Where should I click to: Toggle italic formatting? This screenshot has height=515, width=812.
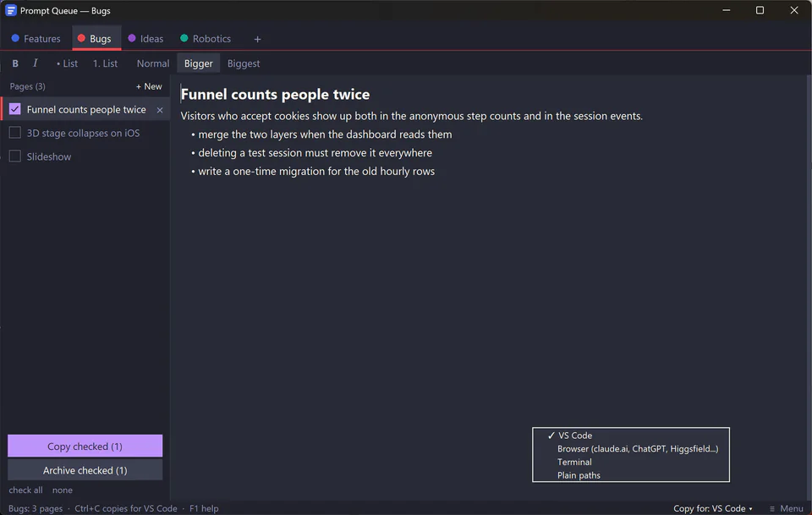36,63
